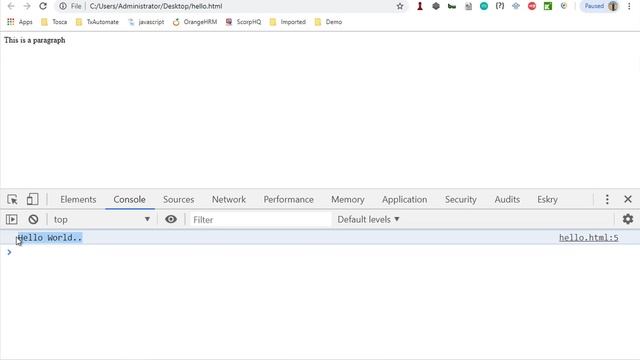
Task: Open console settings gear
Action: pos(628,219)
